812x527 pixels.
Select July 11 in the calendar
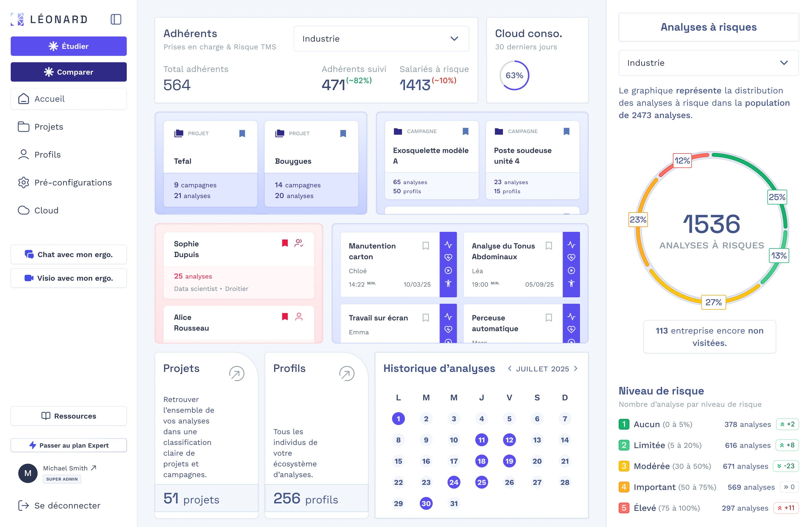(x=481, y=440)
